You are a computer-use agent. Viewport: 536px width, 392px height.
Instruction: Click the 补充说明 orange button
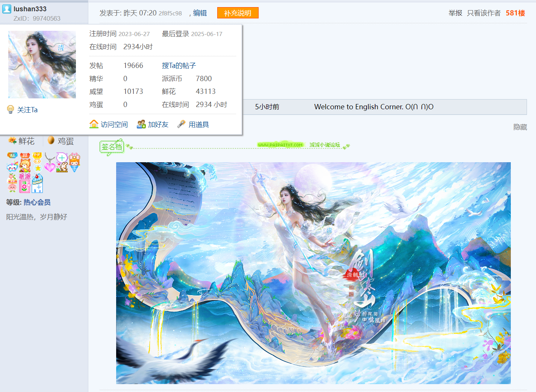point(238,13)
